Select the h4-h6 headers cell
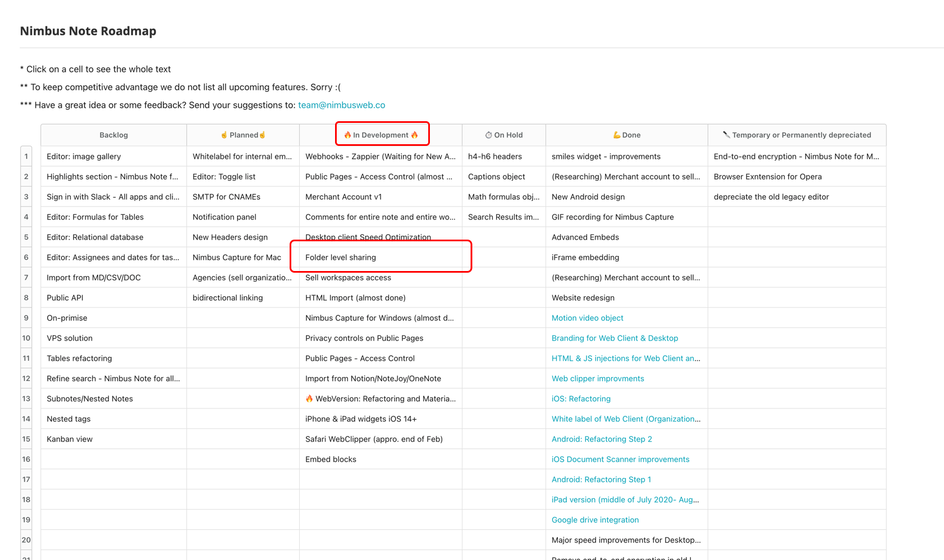Image resolution: width=944 pixels, height=560 pixels. tap(504, 157)
